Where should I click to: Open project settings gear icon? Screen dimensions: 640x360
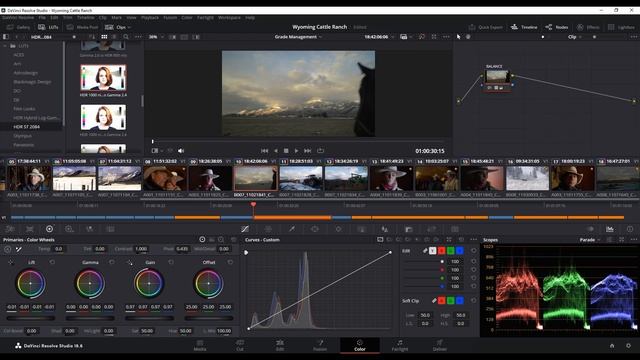pyautogui.click(x=628, y=346)
